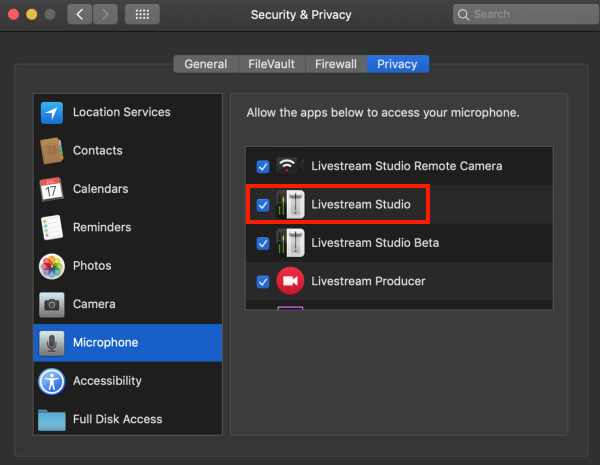Viewport: 600px width, 465px height.
Task: Select Contacts label in the privacy list
Action: click(x=98, y=150)
